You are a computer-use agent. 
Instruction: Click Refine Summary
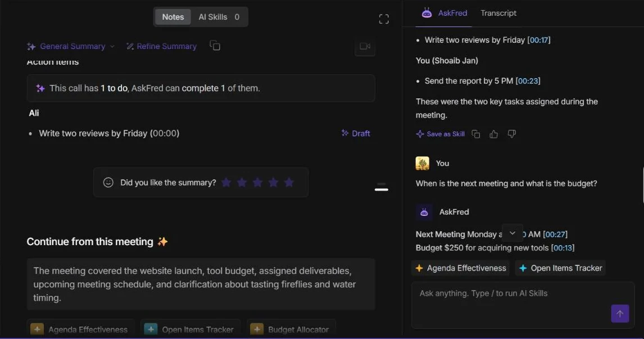[161, 47]
